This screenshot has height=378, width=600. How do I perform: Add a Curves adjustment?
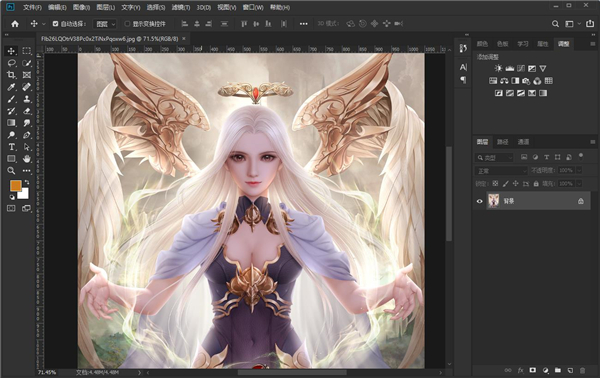[x=521, y=68]
